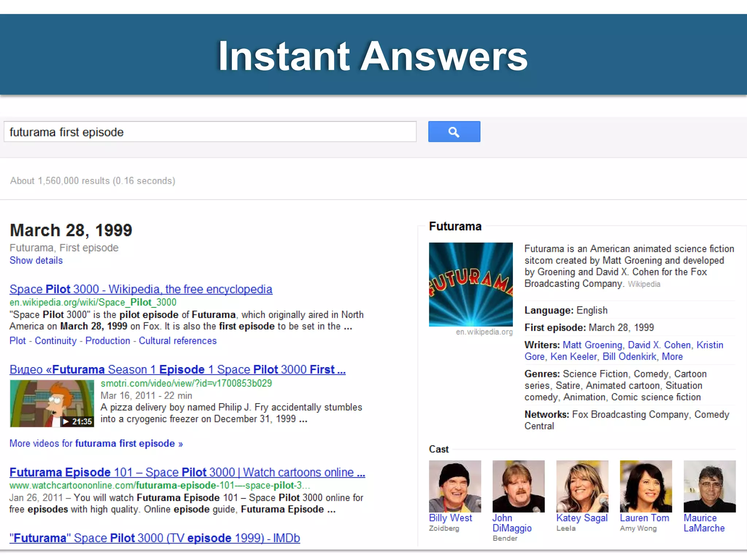This screenshot has height=560, width=747.
Task: Open writer Ken Keeler link
Action: coord(574,357)
